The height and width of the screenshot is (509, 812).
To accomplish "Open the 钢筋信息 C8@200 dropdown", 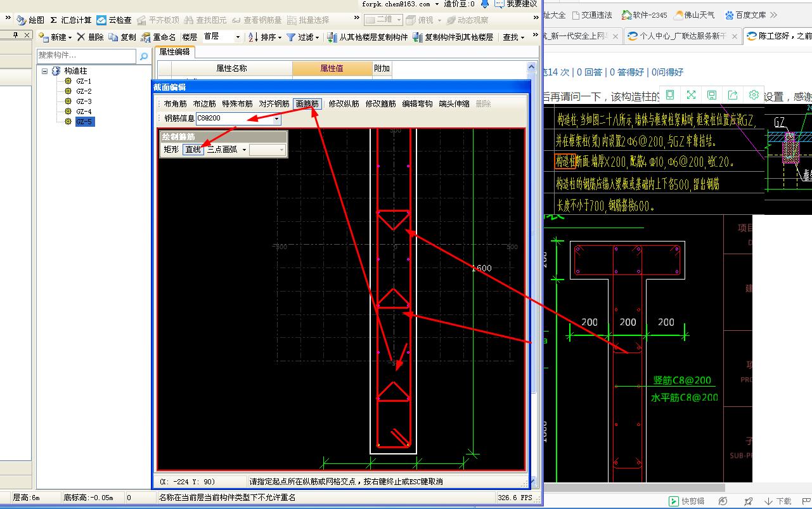I will tap(277, 119).
